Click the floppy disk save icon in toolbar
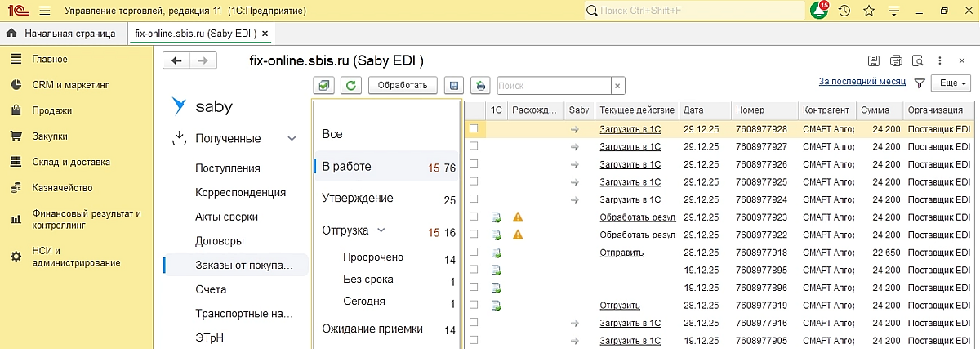Image resolution: width=980 pixels, height=349 pixels. point(455,85)
